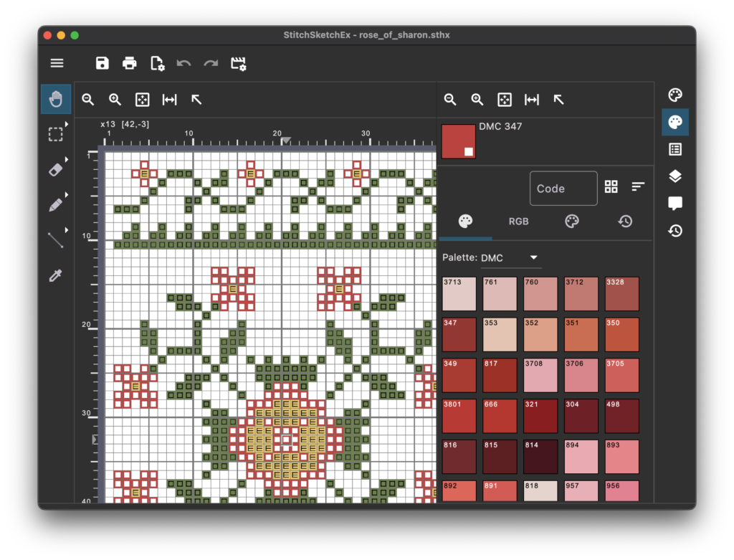The height and width of the screenshot is (560, 734).
Task: Toggle the color list panel icon
Action: (675, 149)
